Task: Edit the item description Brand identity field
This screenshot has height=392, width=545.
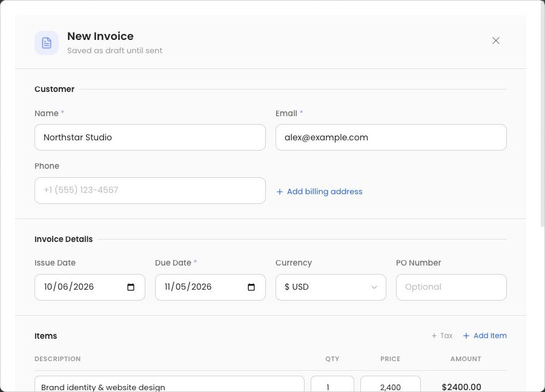Action: tap(170, 384)
